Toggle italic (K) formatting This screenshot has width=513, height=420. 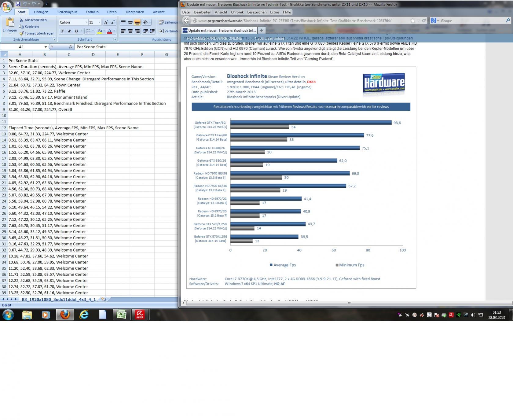69,31
